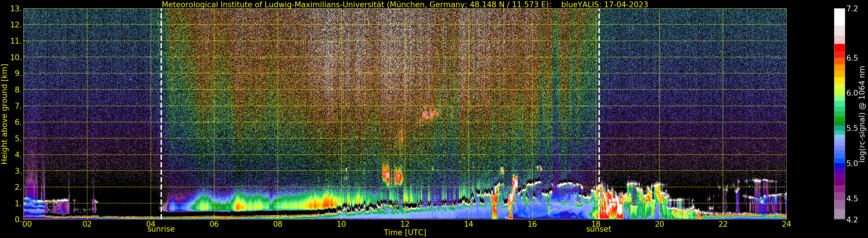Viewport: 868px width, 238px height.
Task: Click the '22' time tick label
Action: [723, 224]
